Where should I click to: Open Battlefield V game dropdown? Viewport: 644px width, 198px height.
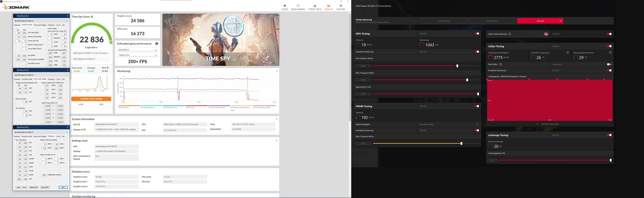pyautogui.click(x=137, y=50)
